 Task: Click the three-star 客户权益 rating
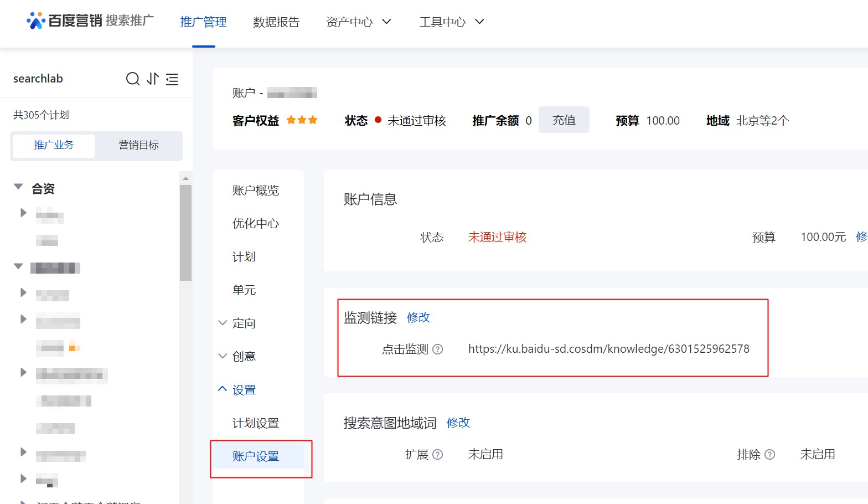(302, 120)
